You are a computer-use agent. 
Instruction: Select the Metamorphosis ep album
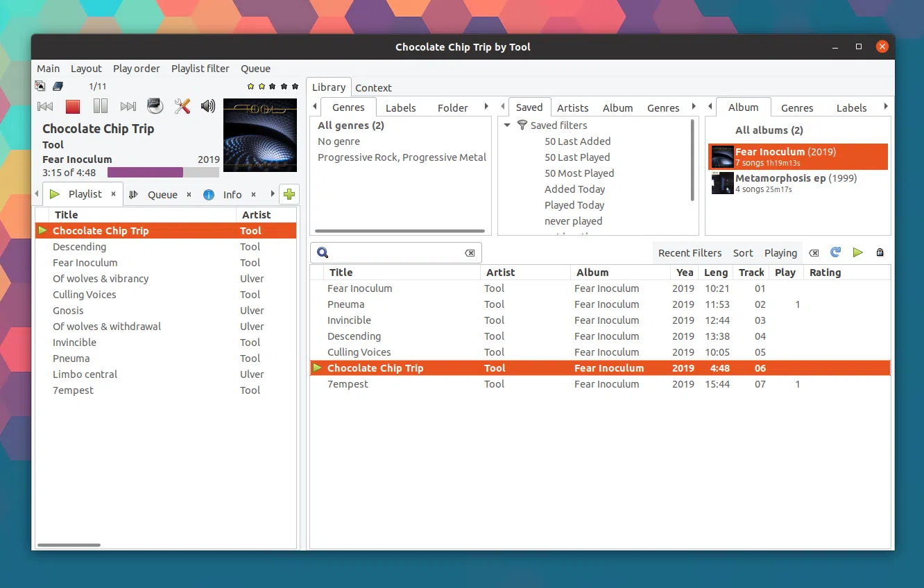point(798,183)
